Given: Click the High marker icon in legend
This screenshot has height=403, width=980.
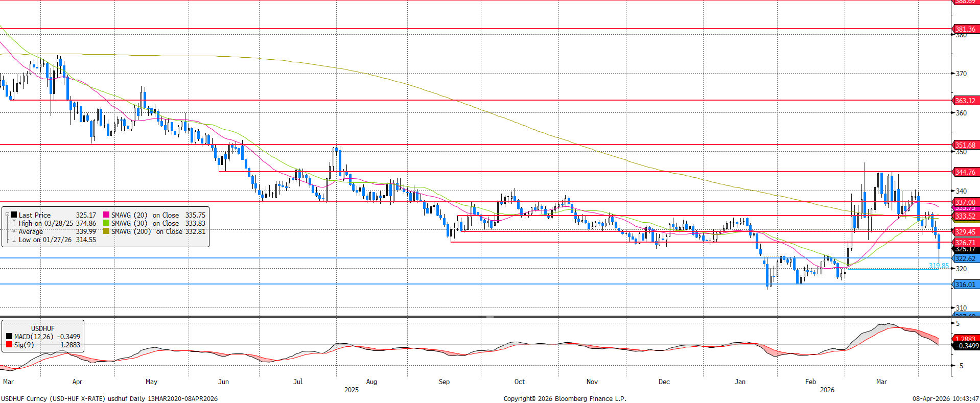Looking at the screenshot, I should click(x=14, y=223).
